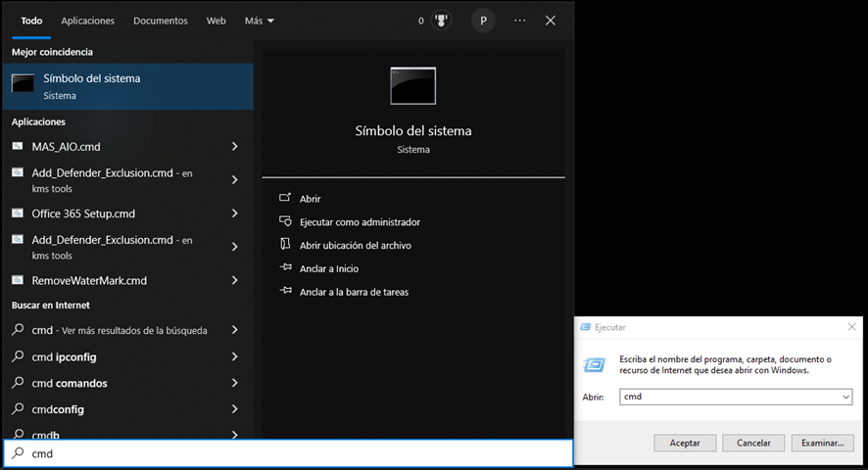
Task: Click the cmd search input field
Action: click(288, 453)
